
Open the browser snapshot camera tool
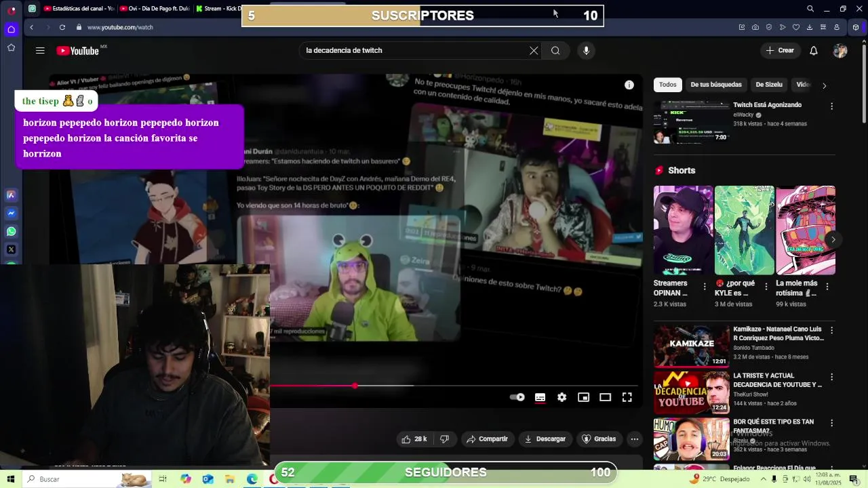click(755, 27)
